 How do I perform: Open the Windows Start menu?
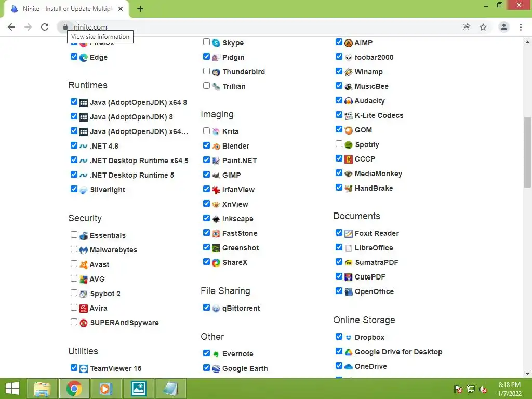[x=12, y=389]
